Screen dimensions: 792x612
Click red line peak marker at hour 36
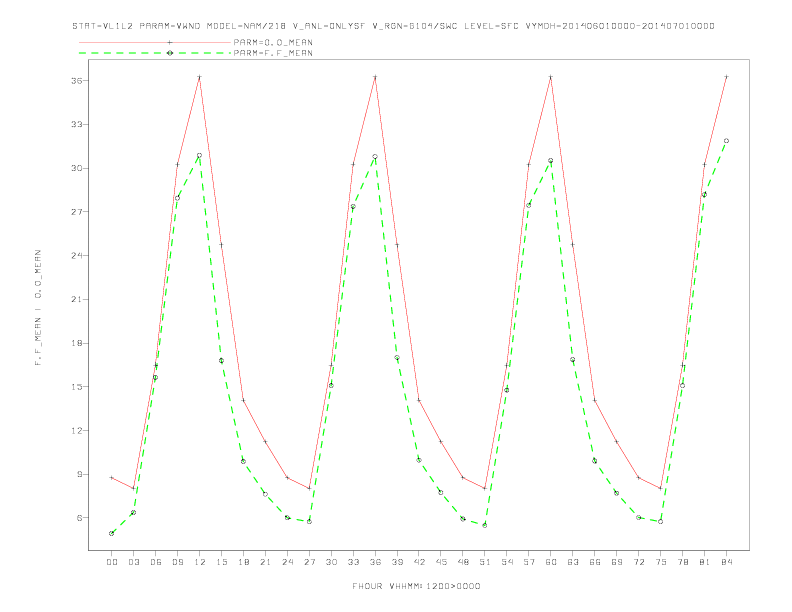(375, 77)
